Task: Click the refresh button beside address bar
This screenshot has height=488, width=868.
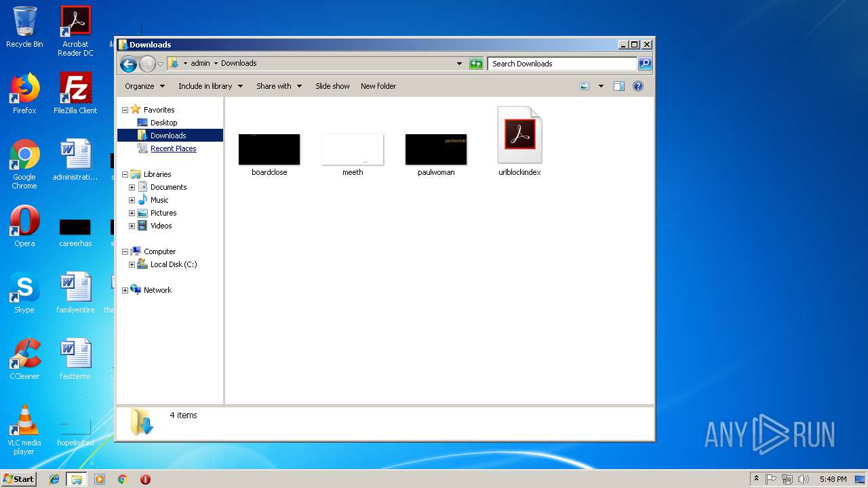Action: click(x=476, y=64)
